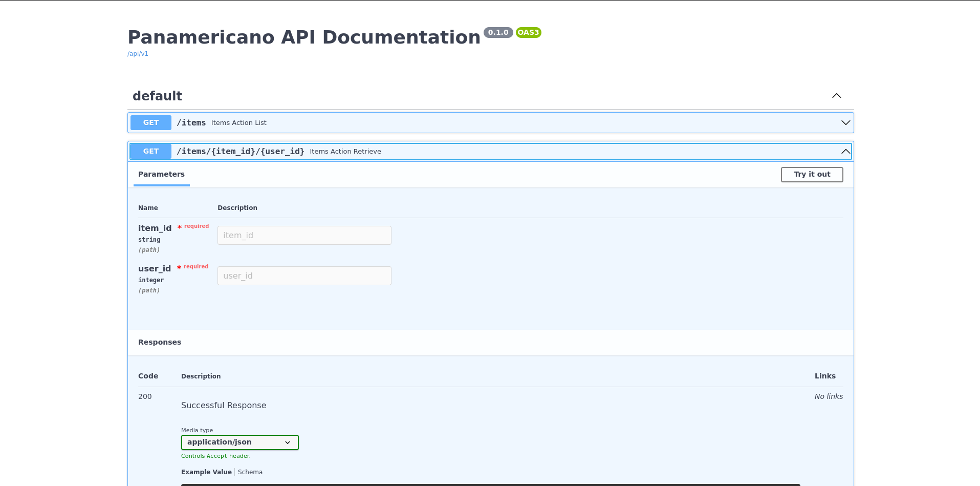
Task: Click the /items/{item_id}/{user_id} path text
Action: click(241, 152)
